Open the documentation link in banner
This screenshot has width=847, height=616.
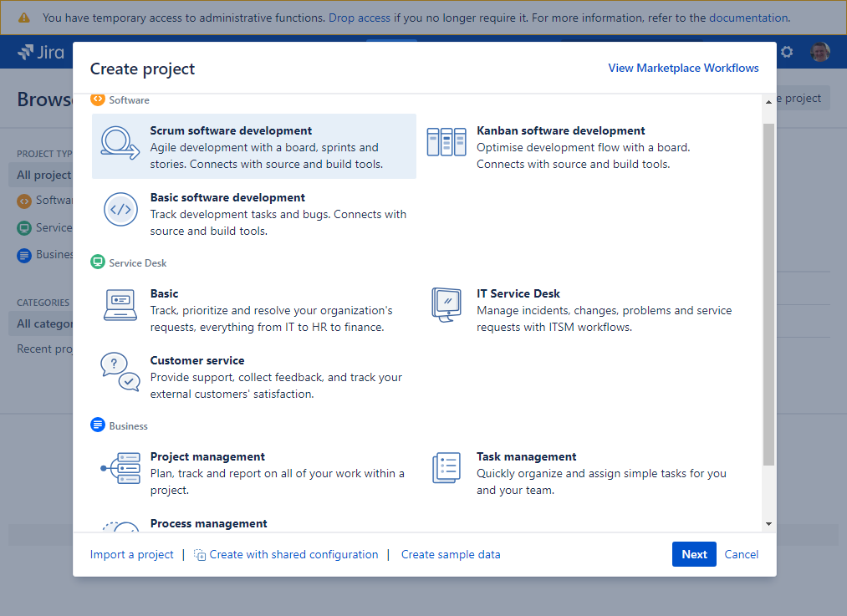pyautogui.click(x=748, y=18)
